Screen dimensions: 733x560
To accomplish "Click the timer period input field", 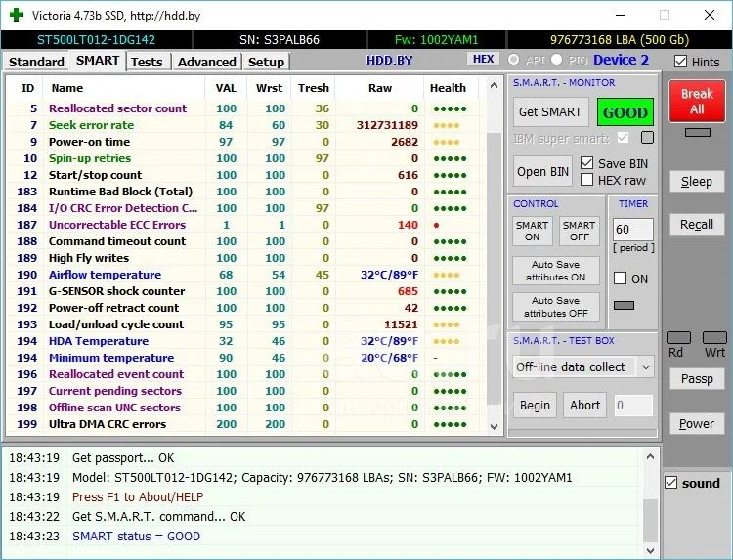I will pos(633,230).
